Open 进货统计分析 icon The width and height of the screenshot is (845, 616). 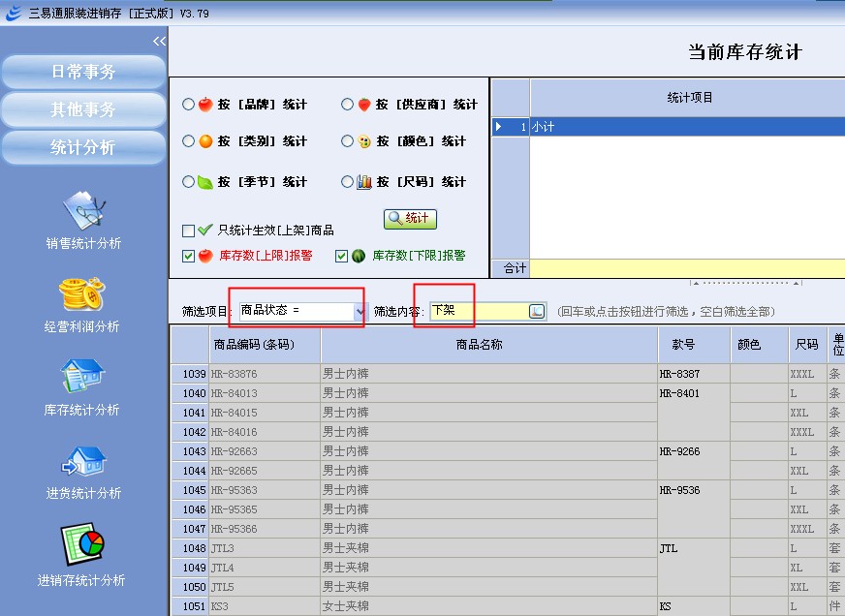coord(83,460)
